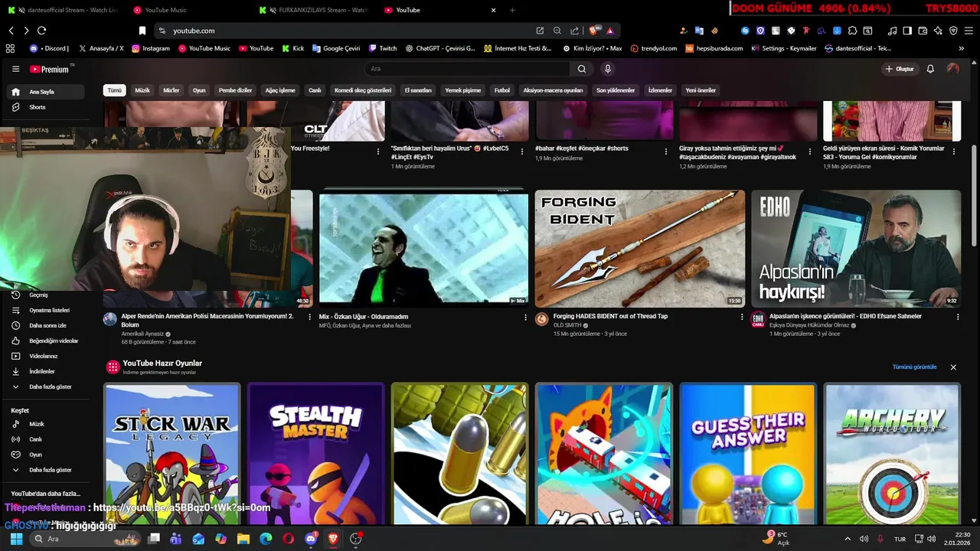The image size is (980, 551).
Task: Open options for Alper Rende'nin Amerikan Polisi video
Action: coord(309,317)
